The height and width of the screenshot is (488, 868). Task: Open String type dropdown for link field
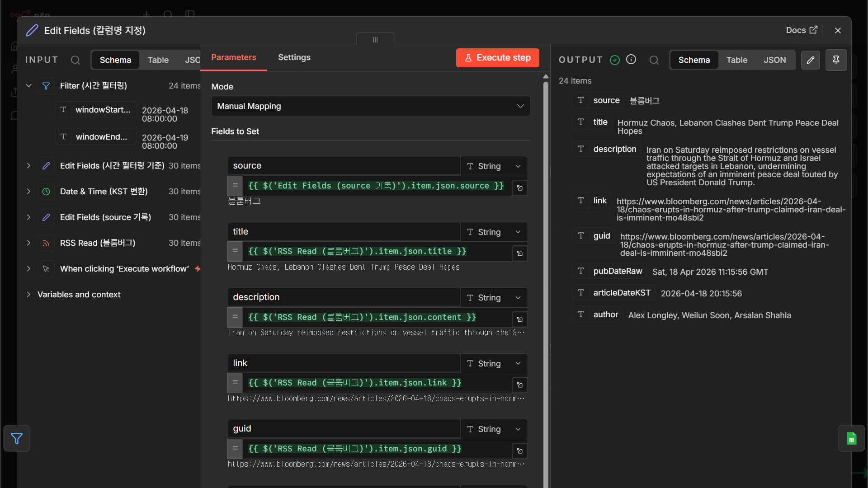(494, 363)
